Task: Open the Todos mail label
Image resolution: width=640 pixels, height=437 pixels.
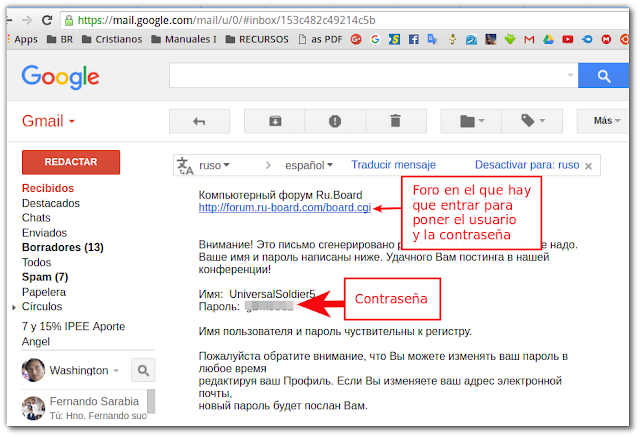Action: point(36,262)
